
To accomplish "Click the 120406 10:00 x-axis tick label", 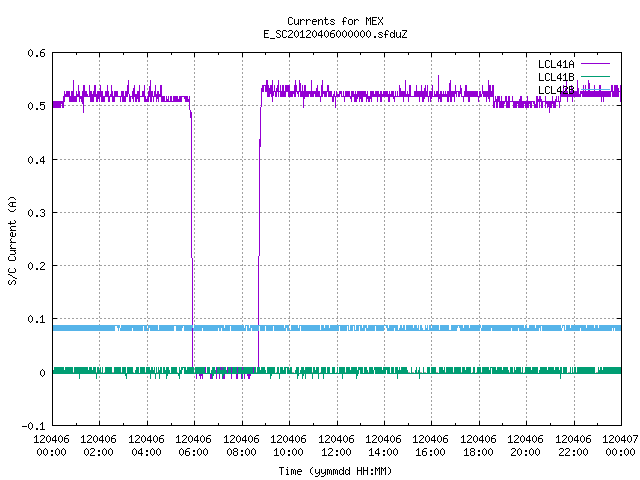I will [x=289, y=446].
